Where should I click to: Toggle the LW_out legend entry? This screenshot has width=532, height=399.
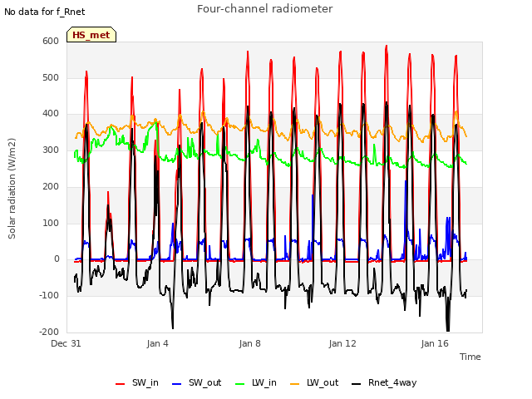[314, 382]
